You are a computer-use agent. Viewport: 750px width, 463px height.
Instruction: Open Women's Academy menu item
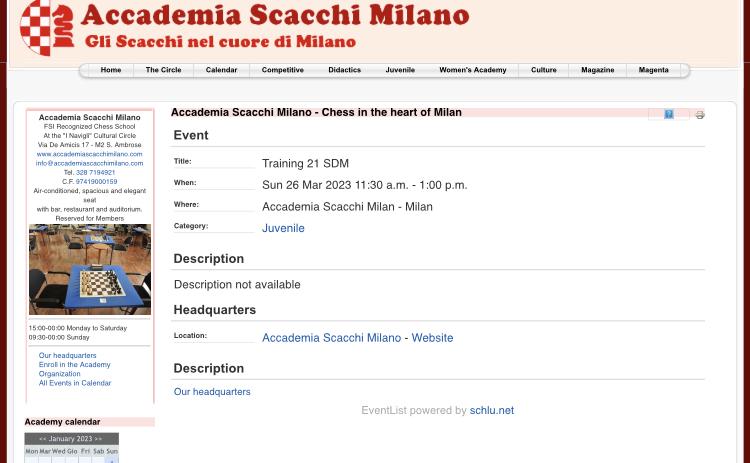point(473,70)
